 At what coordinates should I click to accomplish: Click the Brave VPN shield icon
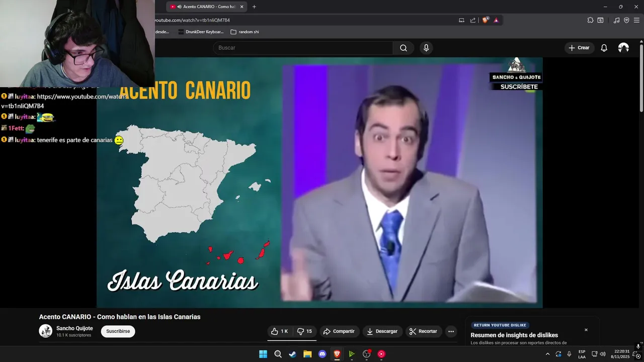[x=626, y=20]
